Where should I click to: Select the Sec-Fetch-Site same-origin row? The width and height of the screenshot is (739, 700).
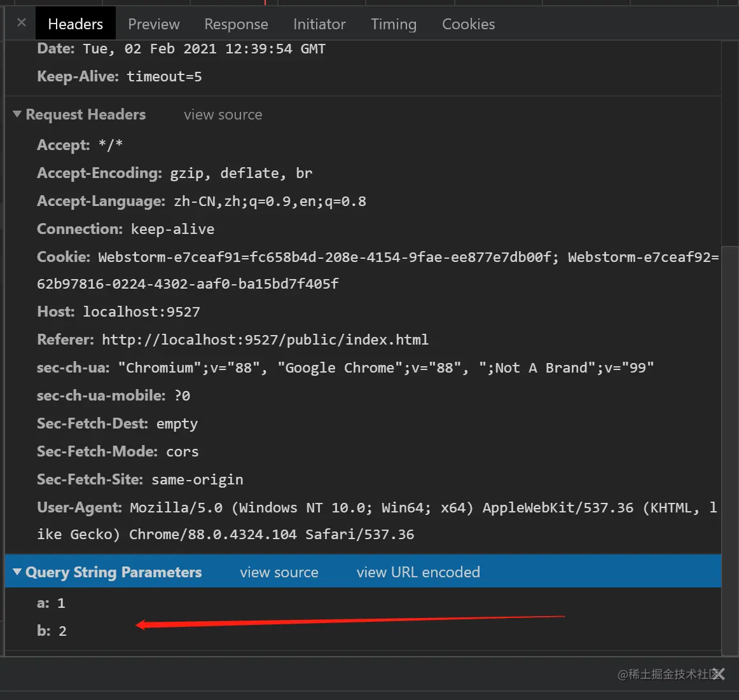pos(140,479)
